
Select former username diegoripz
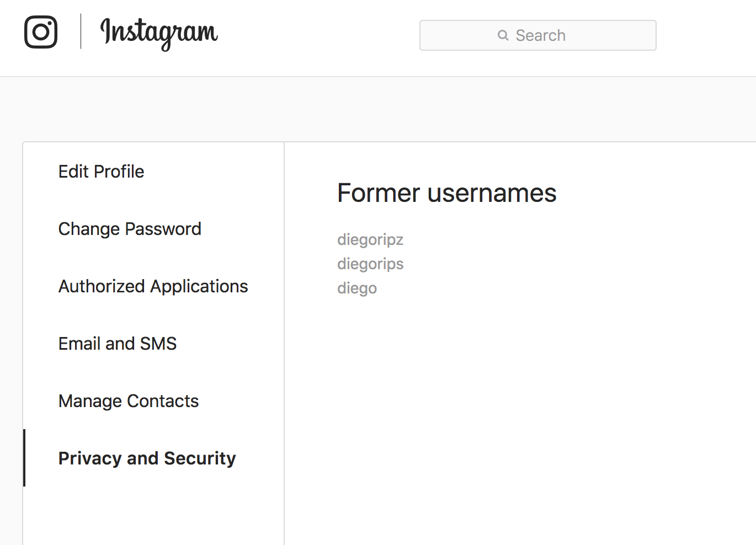[370, 239]
